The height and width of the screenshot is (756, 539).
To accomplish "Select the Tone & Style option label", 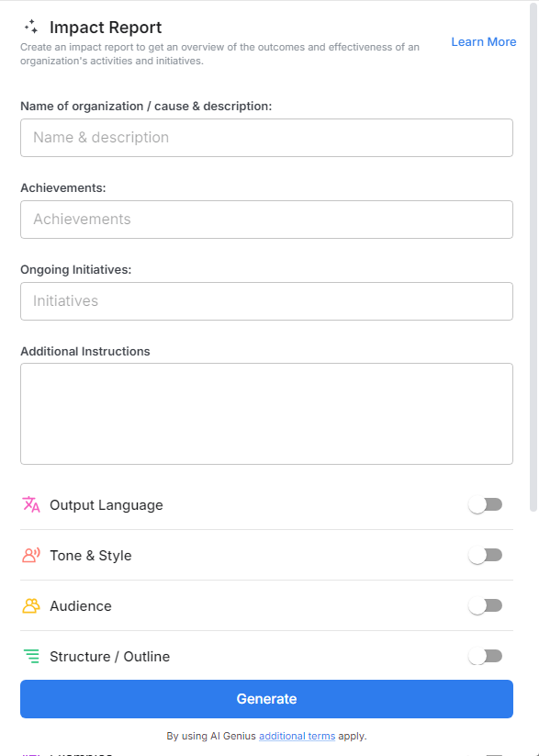I will point(91,555).
